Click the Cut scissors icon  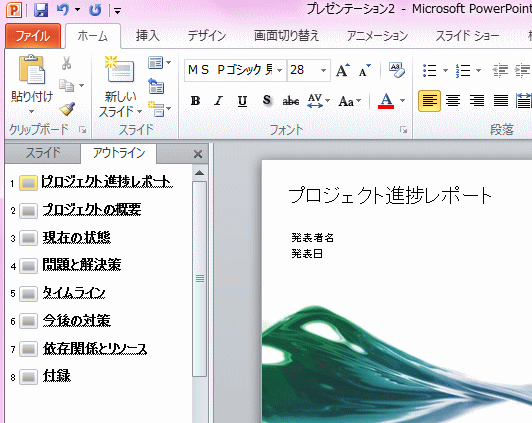(66, 63)
